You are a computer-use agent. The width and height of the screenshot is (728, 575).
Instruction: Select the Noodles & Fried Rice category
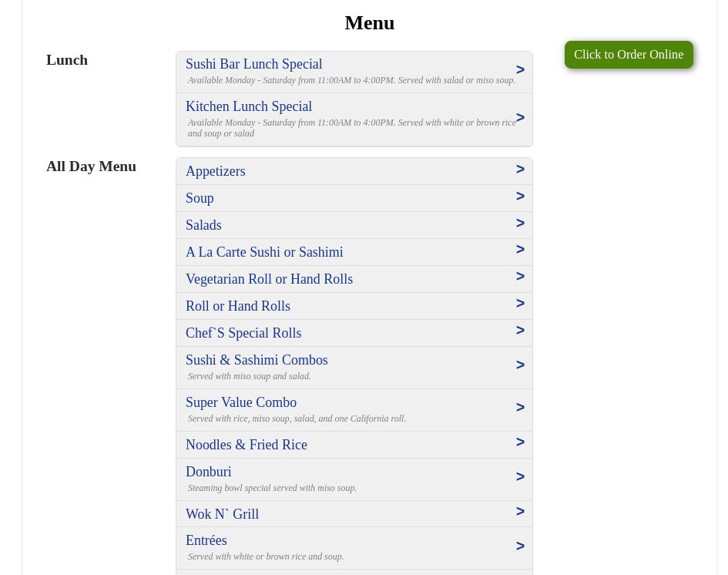246,445
